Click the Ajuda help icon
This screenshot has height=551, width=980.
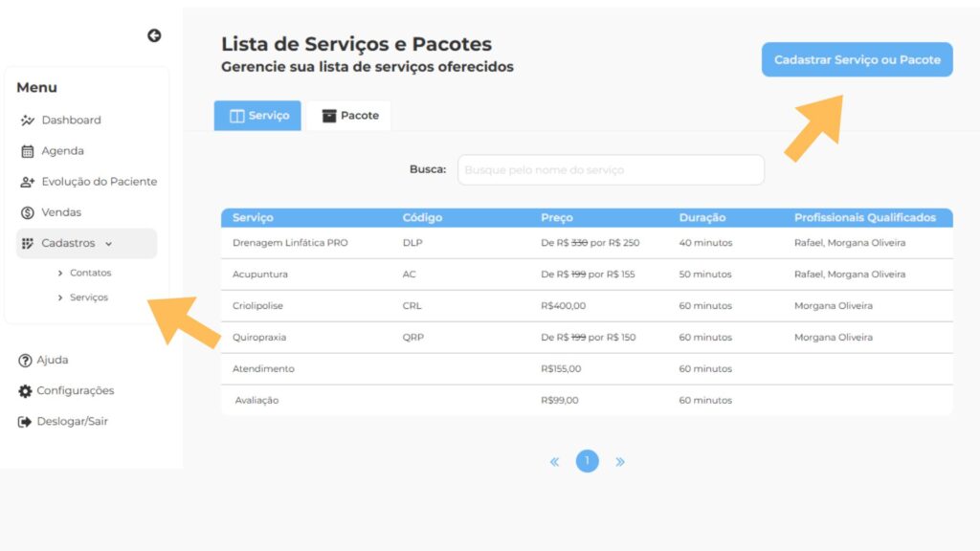(x=26, y=361)
